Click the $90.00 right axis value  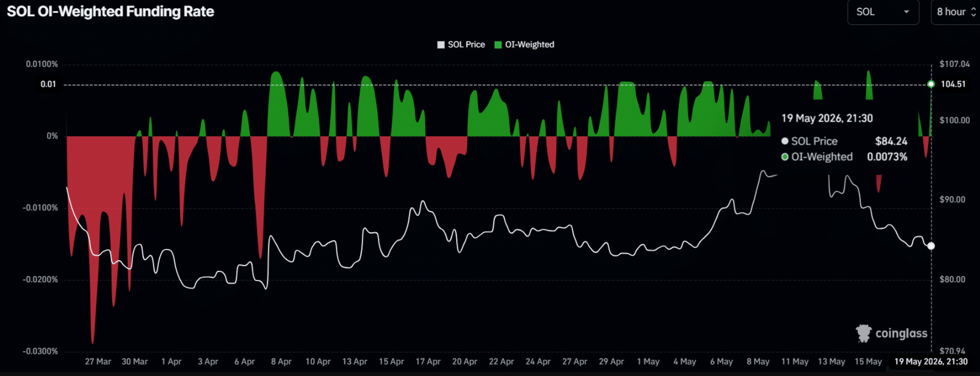click(x=952, y=200)
